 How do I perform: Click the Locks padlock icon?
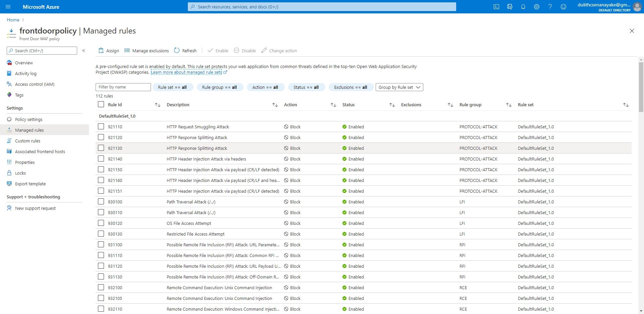(9, 173)
